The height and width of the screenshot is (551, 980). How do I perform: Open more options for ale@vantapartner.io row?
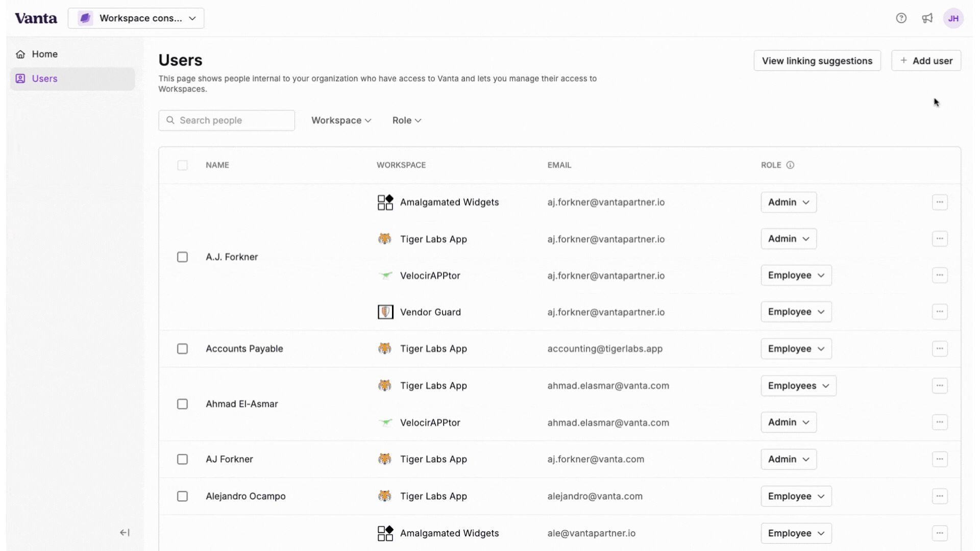pyautogui.click(x=940, y=533)
